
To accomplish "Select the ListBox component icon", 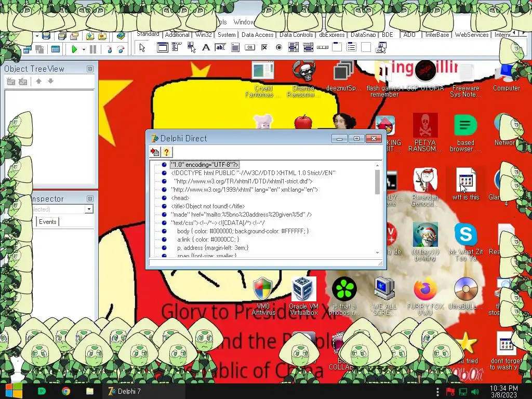I will point(294,48).
